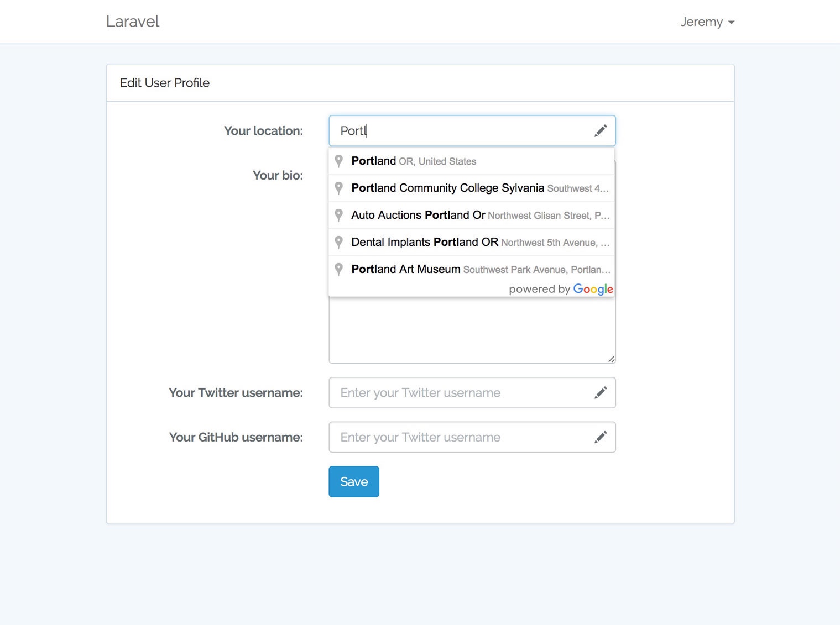Click the Google logo in the suggestions footer

point(593,289)
